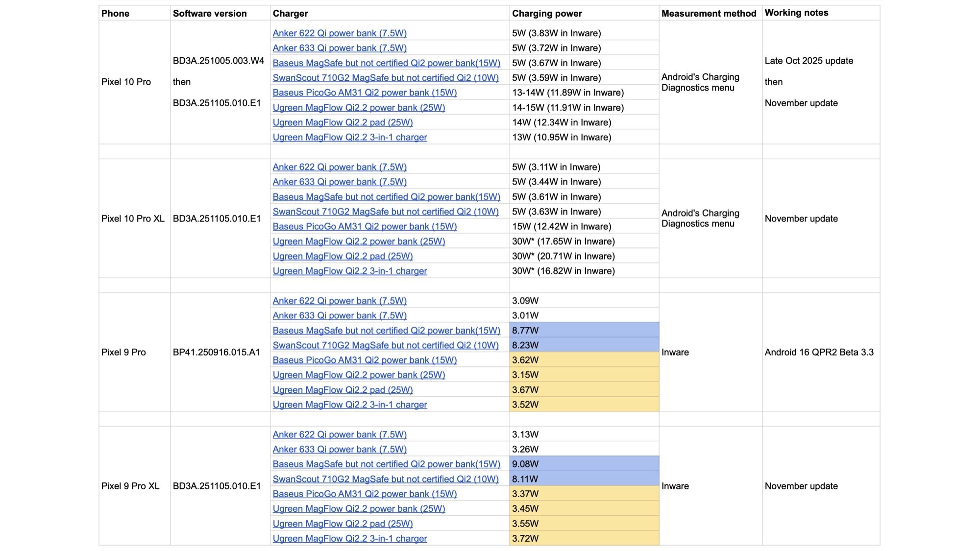Click the blue 9.08W cell
This screenshot has width=980, height=551.
584,464
